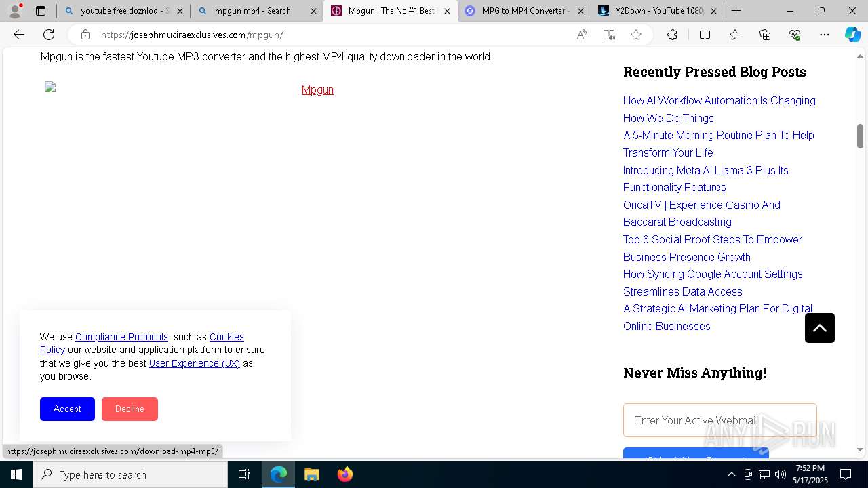This screenshot has height=488, width=868.
Task: Click the address bar URL
Action: pos(192,35)
